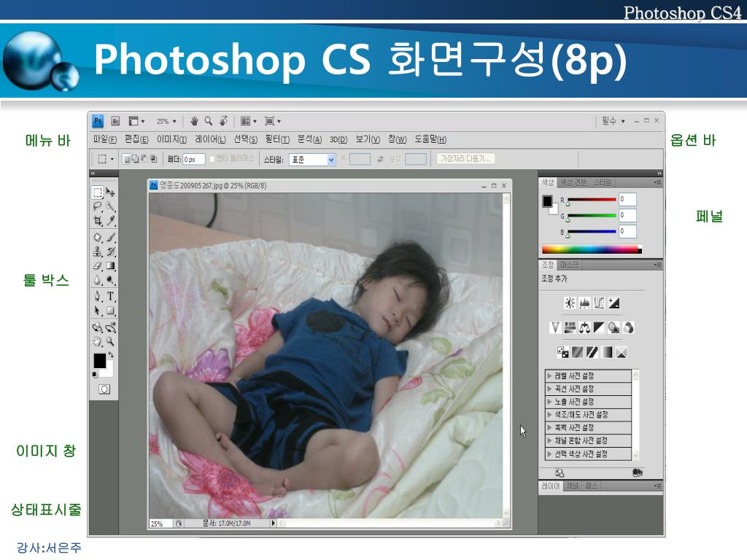
Task: Add a Levels adjustment
Action: coord(584,303)
